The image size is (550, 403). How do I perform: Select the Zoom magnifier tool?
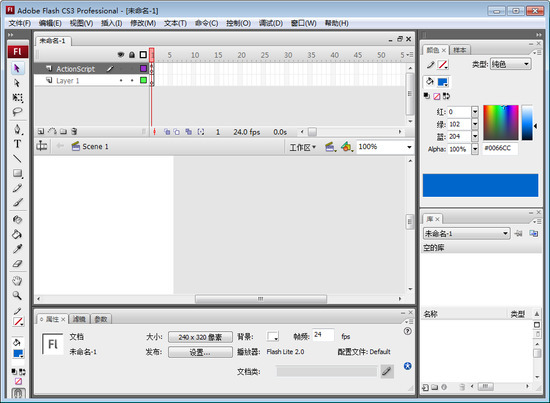click(17, 295)
